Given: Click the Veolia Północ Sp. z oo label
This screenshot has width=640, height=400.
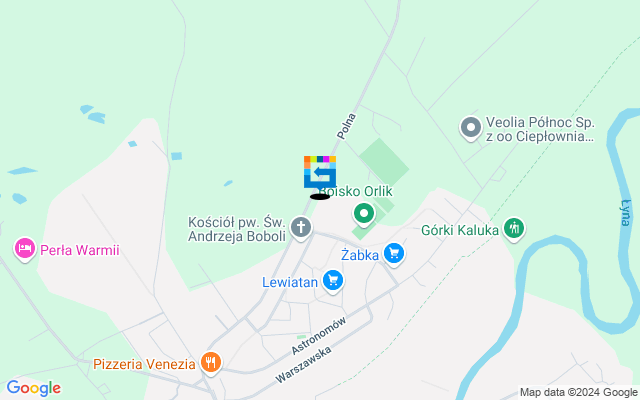Looking at the screenshot, I should (x=540, y=129).
